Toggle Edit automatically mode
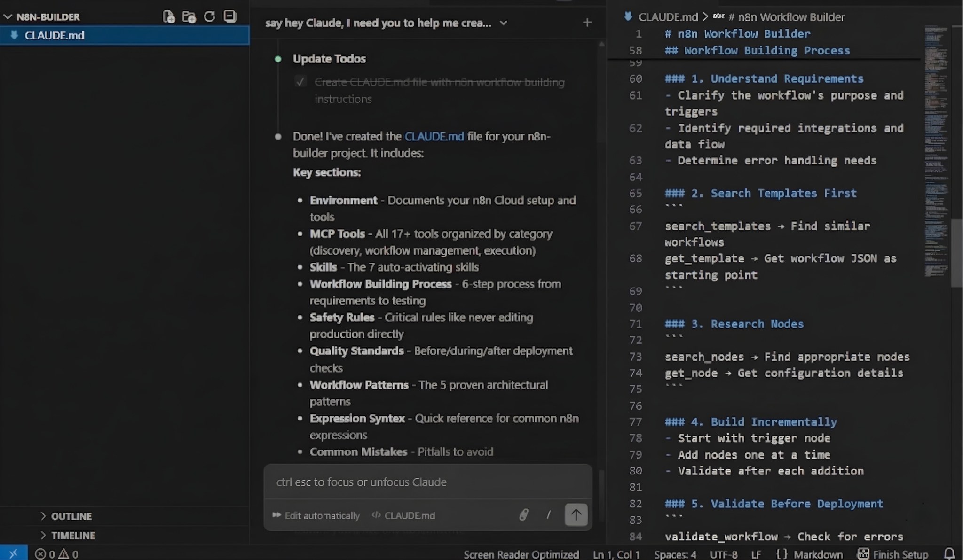The height and width of the screenshot is (560, 963). click(x=316, y=515)
